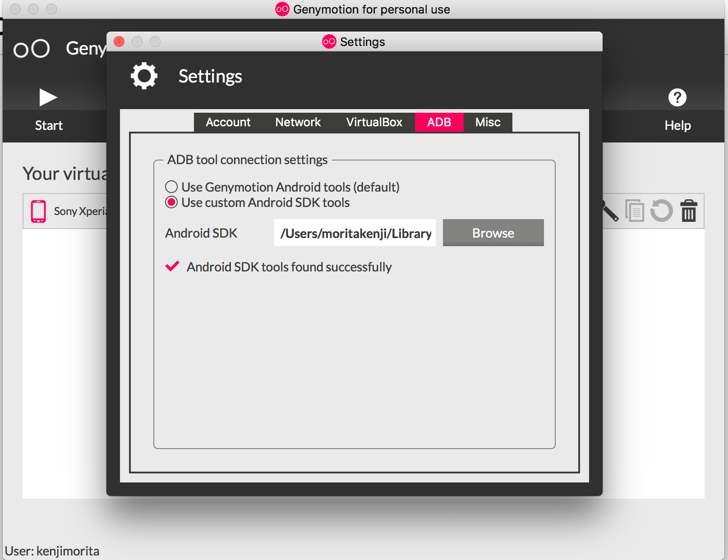Clone the virtual device with copy icon
728x560 pixels.
(635, 211)
